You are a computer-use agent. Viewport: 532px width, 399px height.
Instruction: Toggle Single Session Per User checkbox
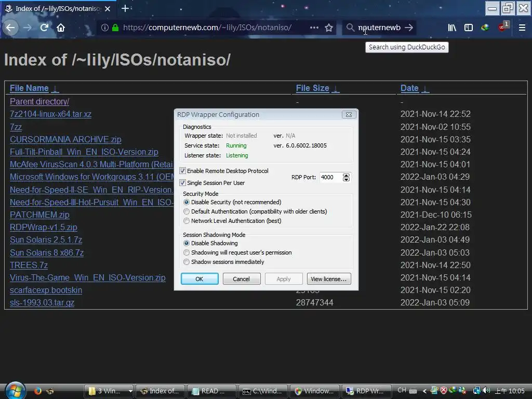[x=182, y=182]
